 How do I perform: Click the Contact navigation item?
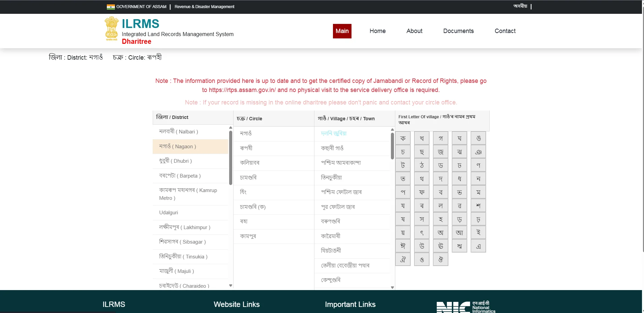click(x=505, y=31)
